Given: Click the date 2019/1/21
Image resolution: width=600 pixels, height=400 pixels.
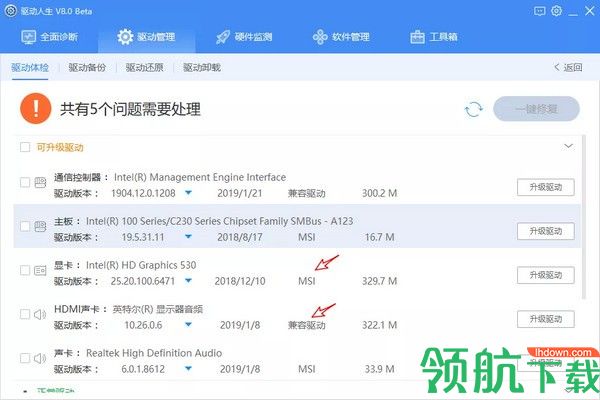Looking at the screenshot, I should 240,193.
